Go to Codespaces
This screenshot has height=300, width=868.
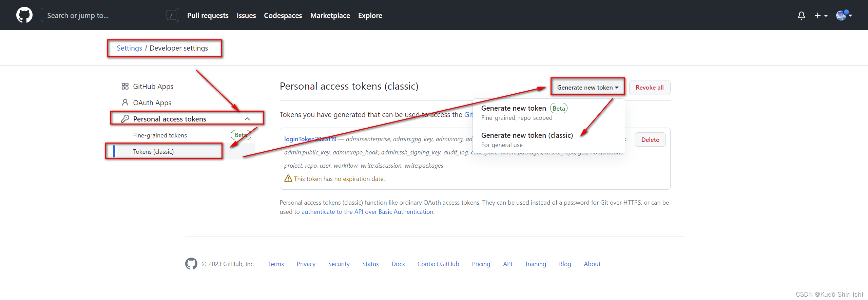pos(283,15)
